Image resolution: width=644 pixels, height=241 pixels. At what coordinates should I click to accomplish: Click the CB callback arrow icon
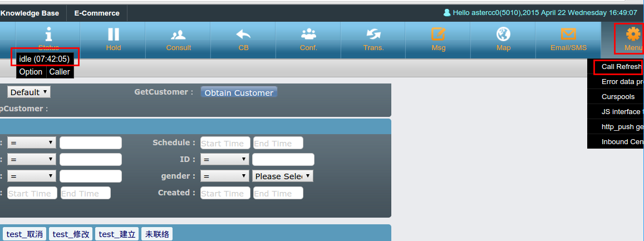(x=243, y=35)
